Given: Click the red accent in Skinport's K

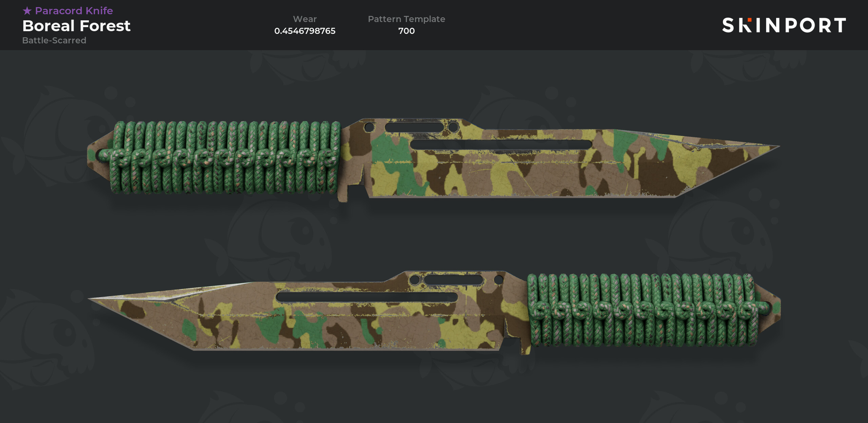Looking at the screenshot, I should click(x=750, y=20).
